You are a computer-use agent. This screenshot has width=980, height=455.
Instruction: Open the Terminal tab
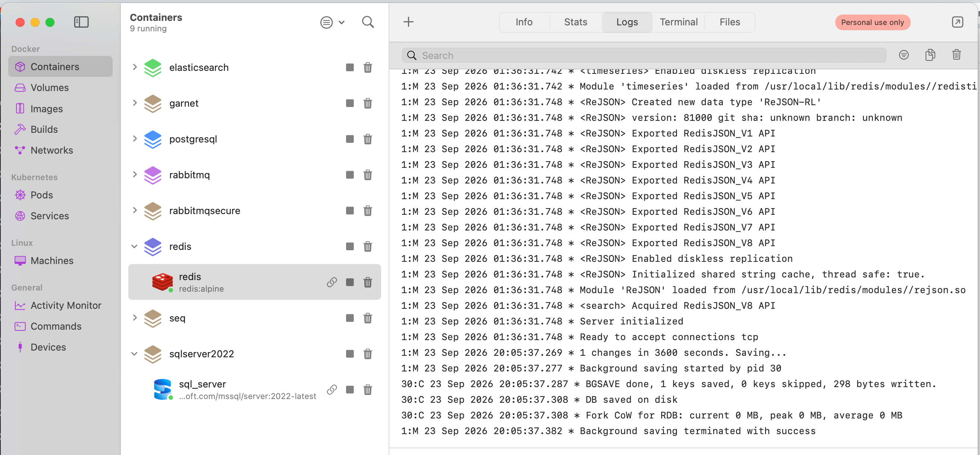[678, 22]
